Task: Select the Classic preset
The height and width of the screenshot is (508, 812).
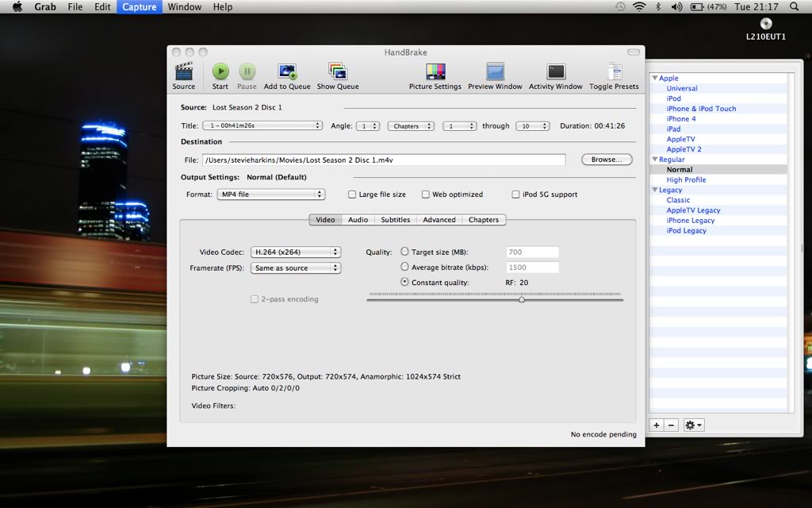Action: coord(678,200)
